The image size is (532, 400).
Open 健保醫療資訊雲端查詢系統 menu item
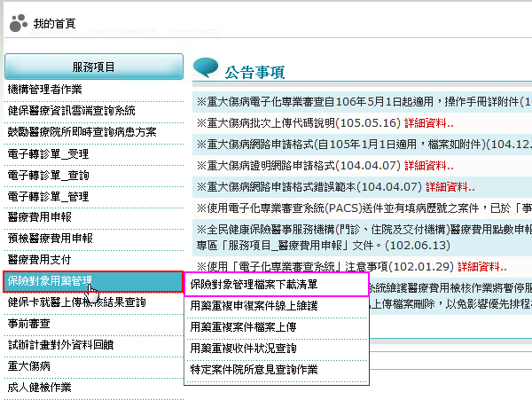tap(71, 111)
